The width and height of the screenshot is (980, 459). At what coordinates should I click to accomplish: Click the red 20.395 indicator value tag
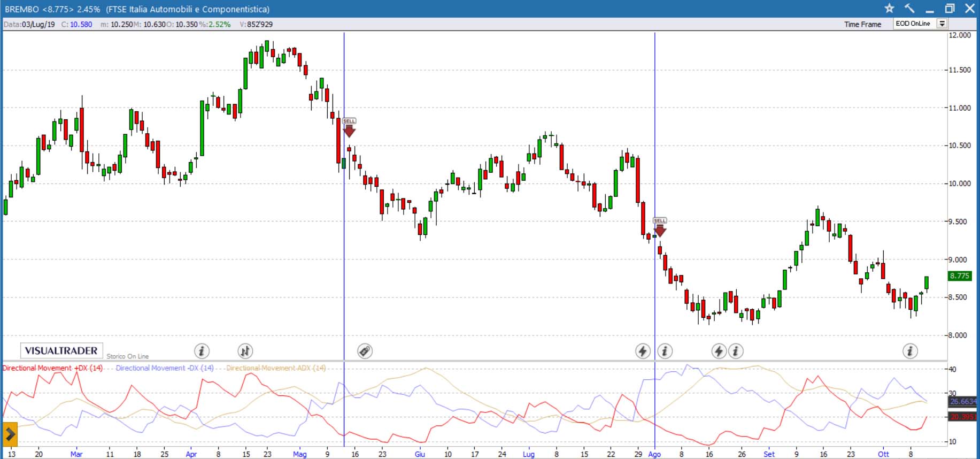click(x=963, y=417)
